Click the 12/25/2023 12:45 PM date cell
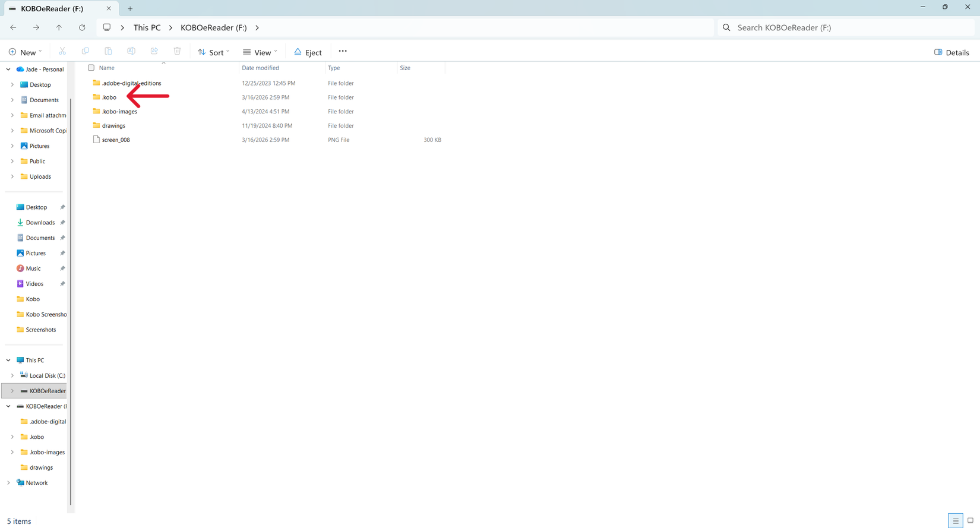Viewport: 980px width, 528px height. pyautogui.click(x=268, y=83)
